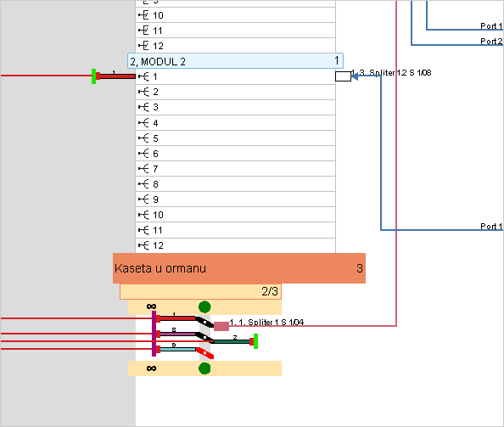
Task: Select the pink 'Spliter 1 S 1/04' box
Action: (x=221, y=326)
